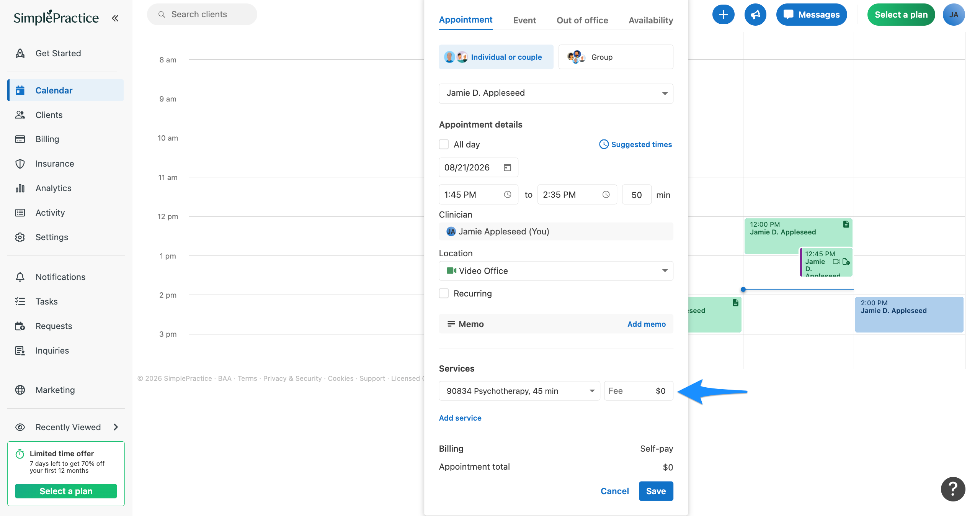Click the blue plus create button
The image size is (980, 516).
723,15
